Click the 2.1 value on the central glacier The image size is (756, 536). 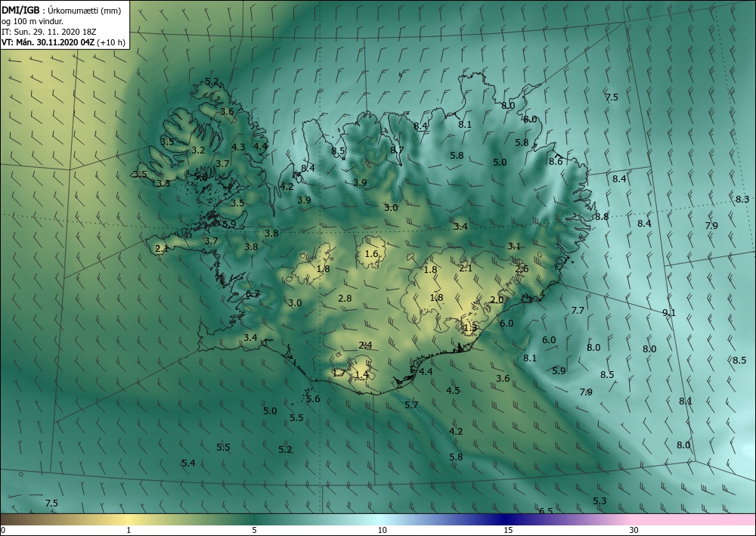465,268
